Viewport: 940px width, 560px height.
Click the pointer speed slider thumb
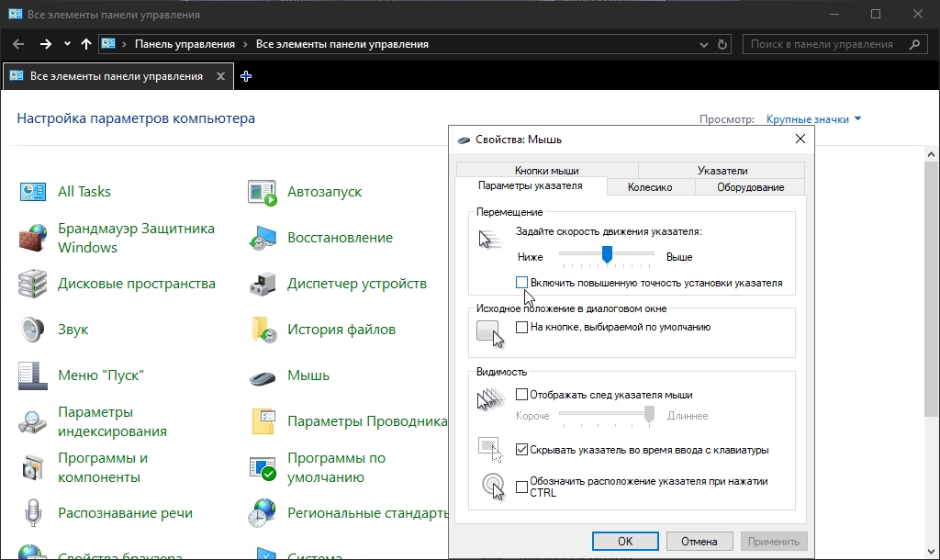(x=607, y=253)
